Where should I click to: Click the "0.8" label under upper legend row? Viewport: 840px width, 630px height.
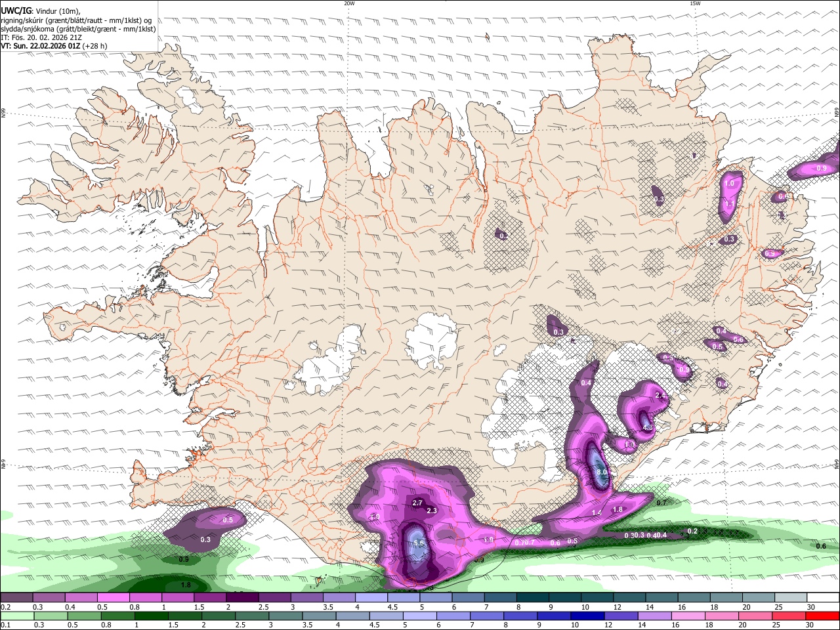coord(134,607)
